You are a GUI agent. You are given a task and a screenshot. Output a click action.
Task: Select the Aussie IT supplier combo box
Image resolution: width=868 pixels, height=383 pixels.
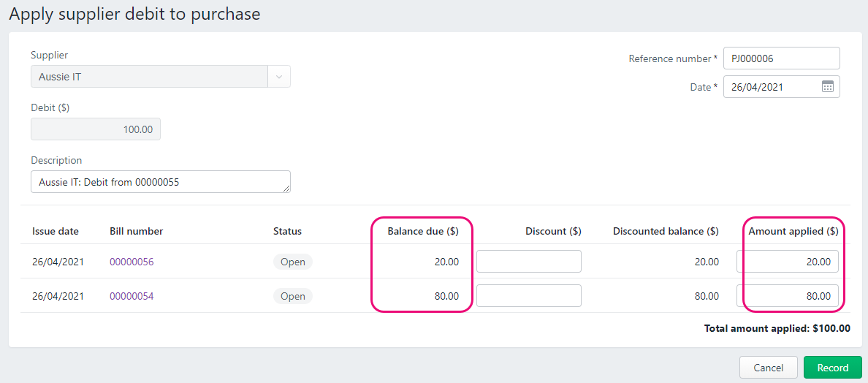pos(161,77)
